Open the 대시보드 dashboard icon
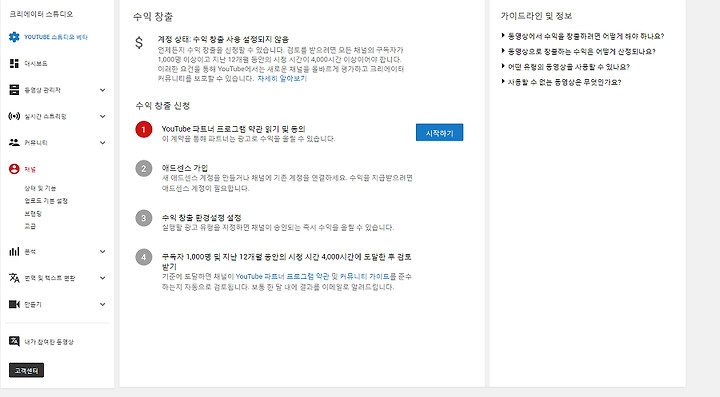This screenshot has width=720, height=397. click(x=14, y=63)
